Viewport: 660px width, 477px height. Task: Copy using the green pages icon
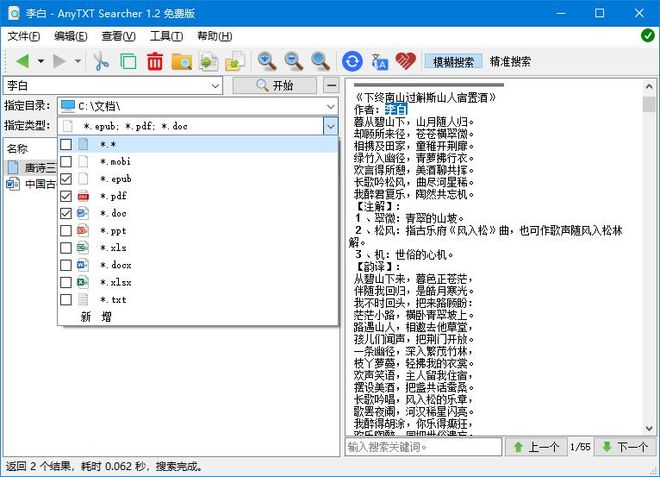pos(128,61)
